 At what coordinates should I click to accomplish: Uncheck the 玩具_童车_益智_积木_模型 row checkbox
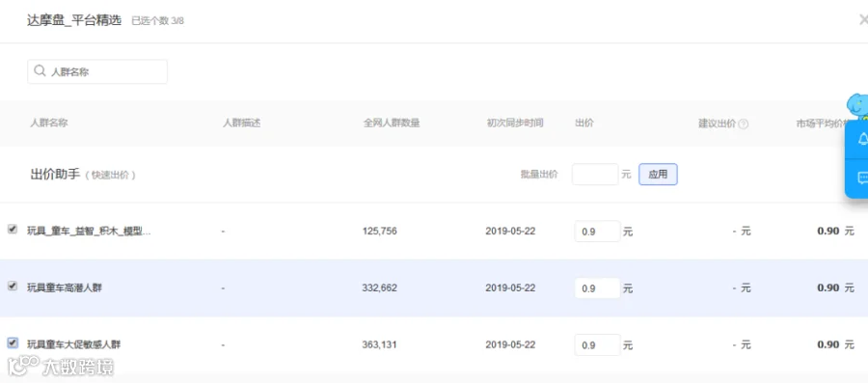click(x=13, y=230)
